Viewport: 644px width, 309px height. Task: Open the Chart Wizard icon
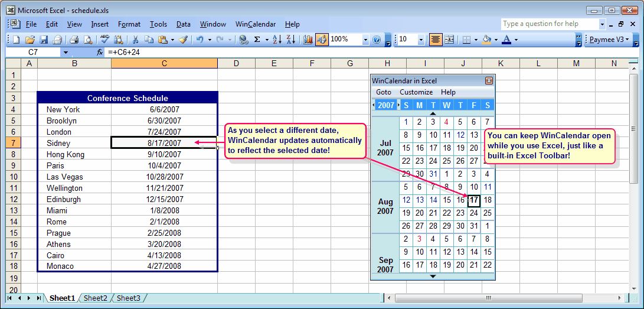point(308,40)
